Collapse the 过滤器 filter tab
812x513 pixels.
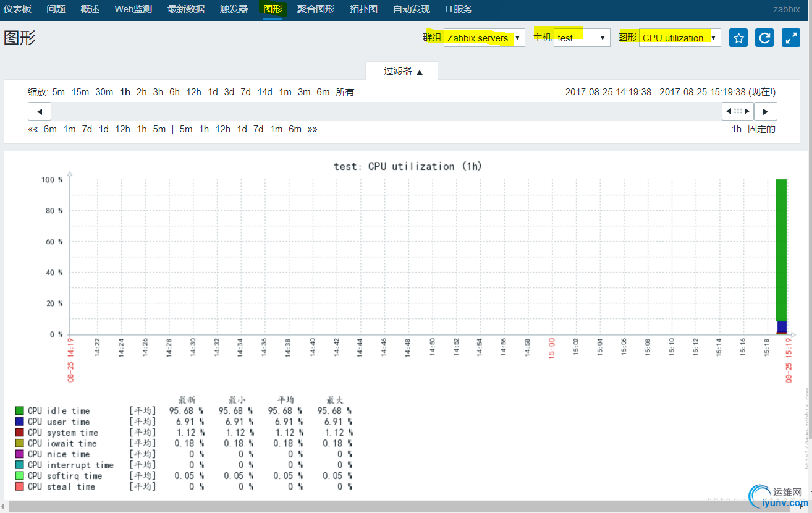[402, 71]
